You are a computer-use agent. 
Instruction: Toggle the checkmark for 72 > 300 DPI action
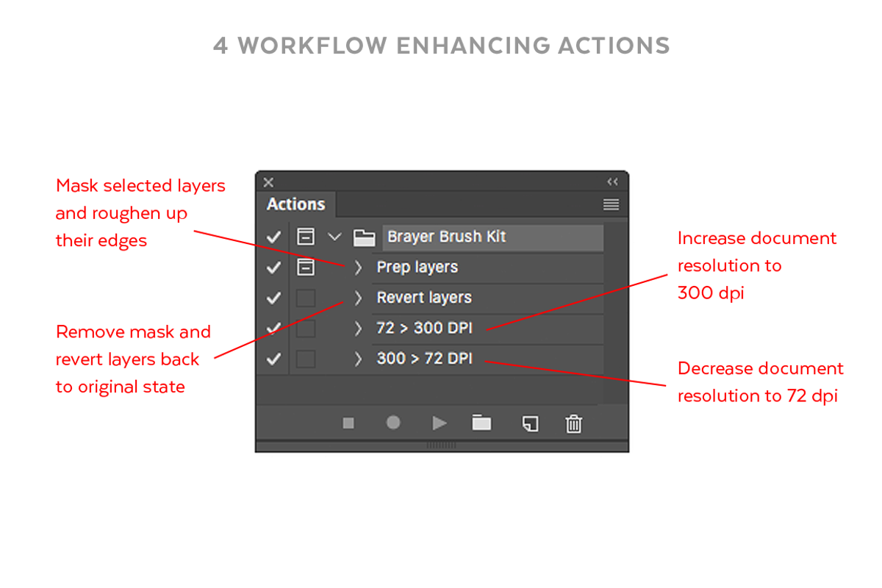273,329
